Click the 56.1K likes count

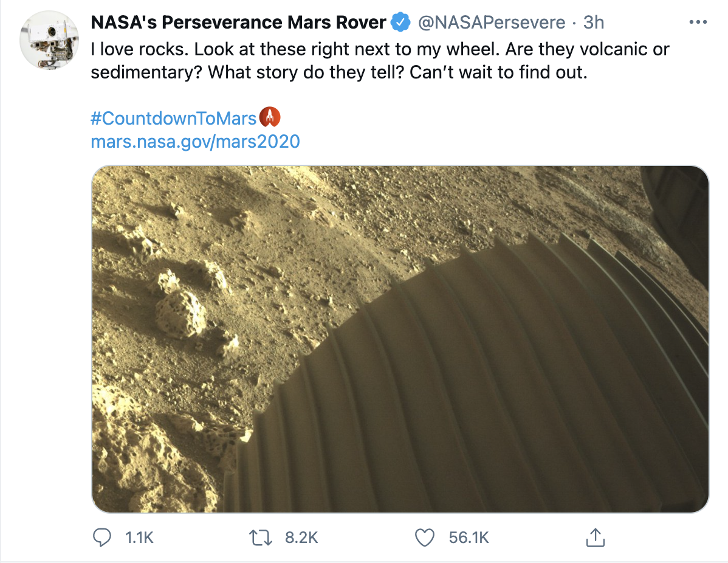[x=469, y=537]
